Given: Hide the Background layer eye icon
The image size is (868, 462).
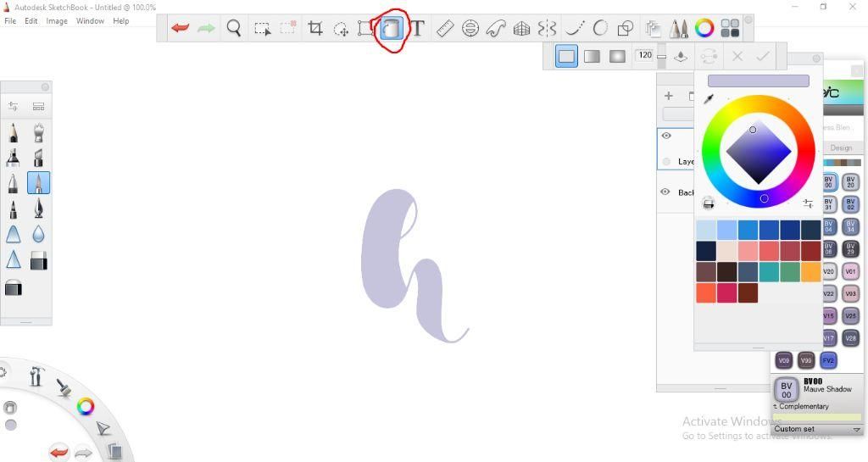Looking at the screenshot, I should 665,192.
